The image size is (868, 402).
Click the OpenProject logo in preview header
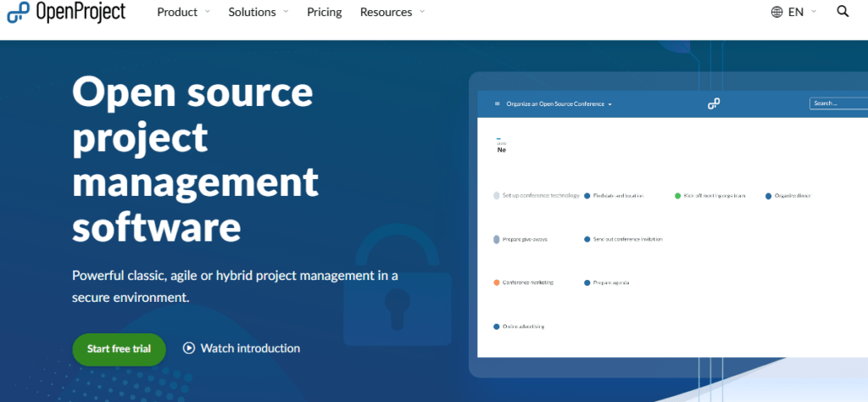[714, 103]
